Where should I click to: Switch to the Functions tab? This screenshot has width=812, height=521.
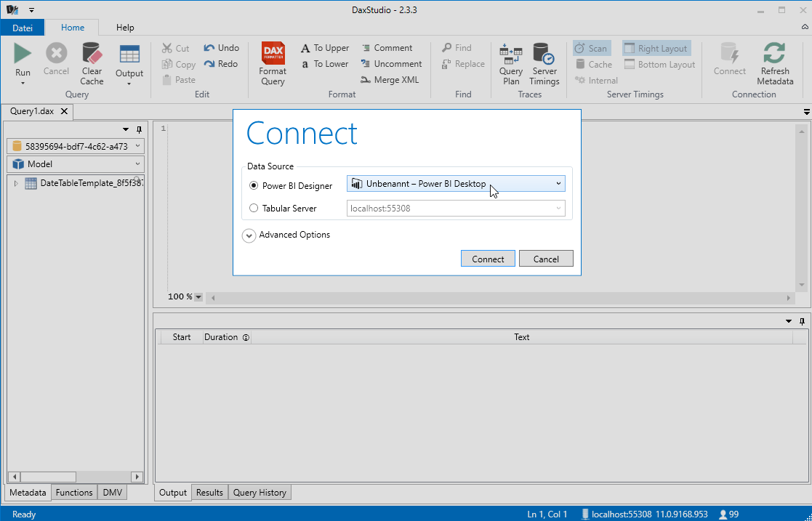coord(74,493)
